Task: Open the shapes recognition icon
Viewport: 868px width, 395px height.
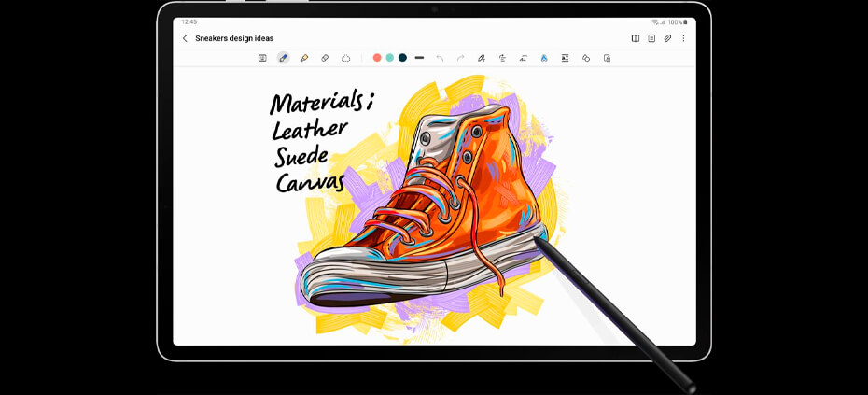Action: (x=586, y=58)
